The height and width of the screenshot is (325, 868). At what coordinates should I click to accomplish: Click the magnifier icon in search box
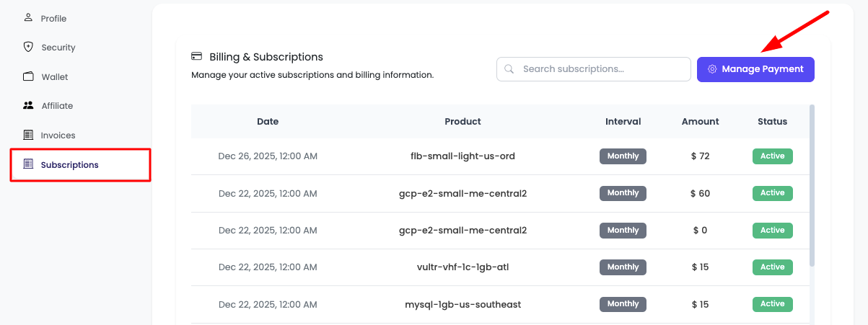509,69
